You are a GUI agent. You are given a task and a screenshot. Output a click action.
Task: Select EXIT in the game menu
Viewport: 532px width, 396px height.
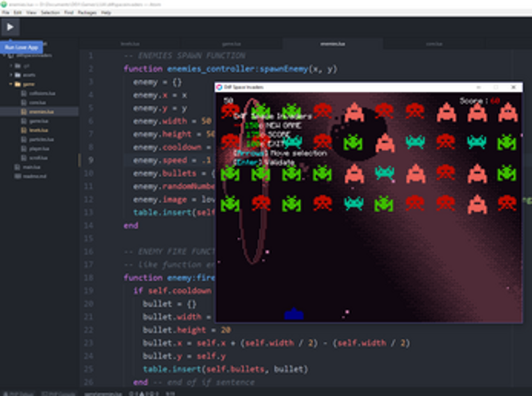pos(276,144)
